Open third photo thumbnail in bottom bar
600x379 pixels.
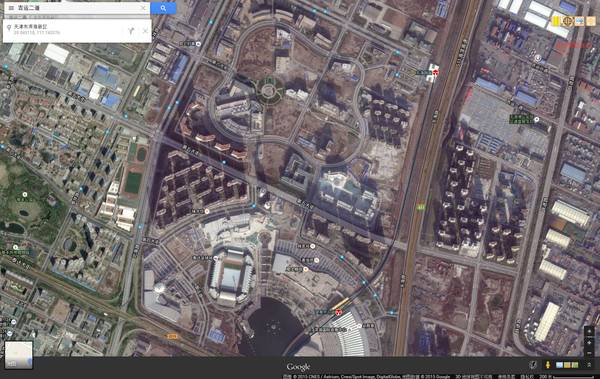click(x=574, y=365)
